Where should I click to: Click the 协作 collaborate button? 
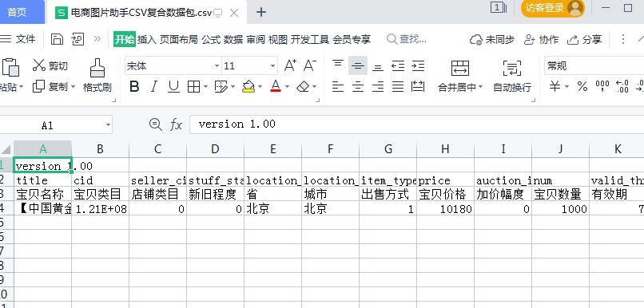click(541, 39)
